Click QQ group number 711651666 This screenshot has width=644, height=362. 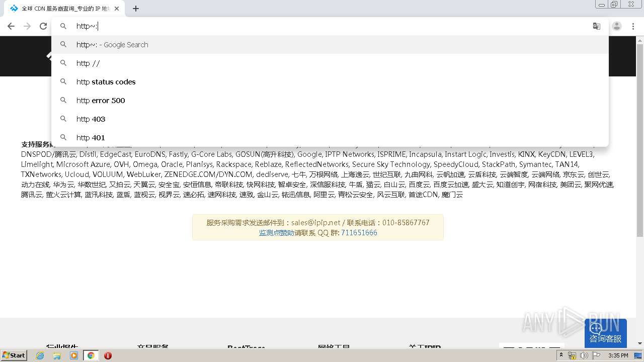point(359,233)
